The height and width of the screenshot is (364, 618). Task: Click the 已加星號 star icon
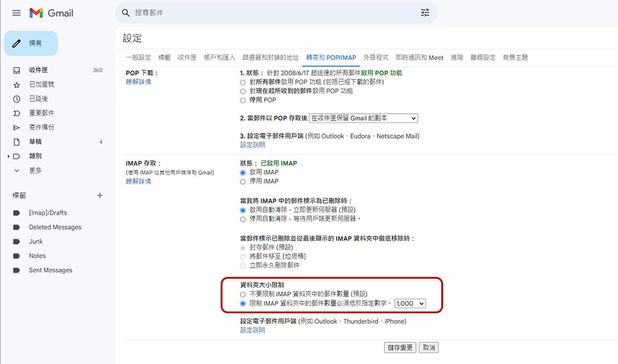[x=17, y=85]
